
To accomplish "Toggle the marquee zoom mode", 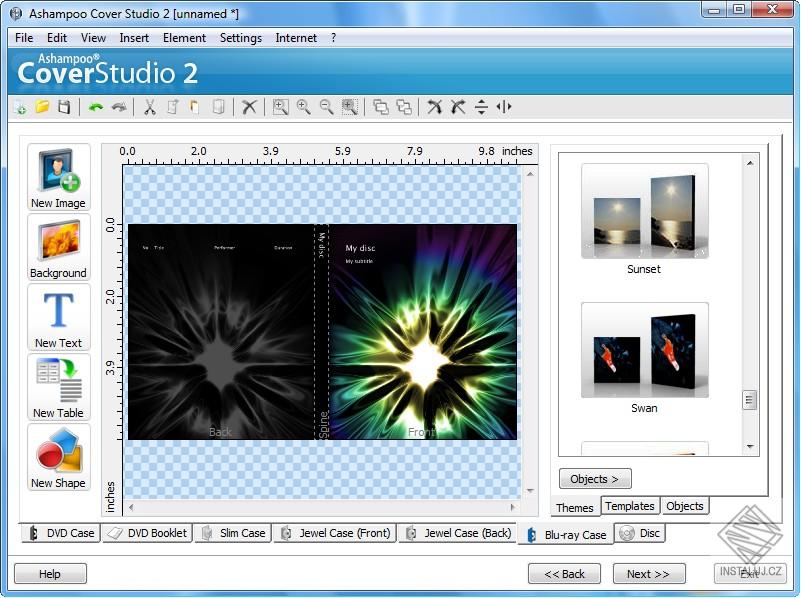I will click(351, 107).
